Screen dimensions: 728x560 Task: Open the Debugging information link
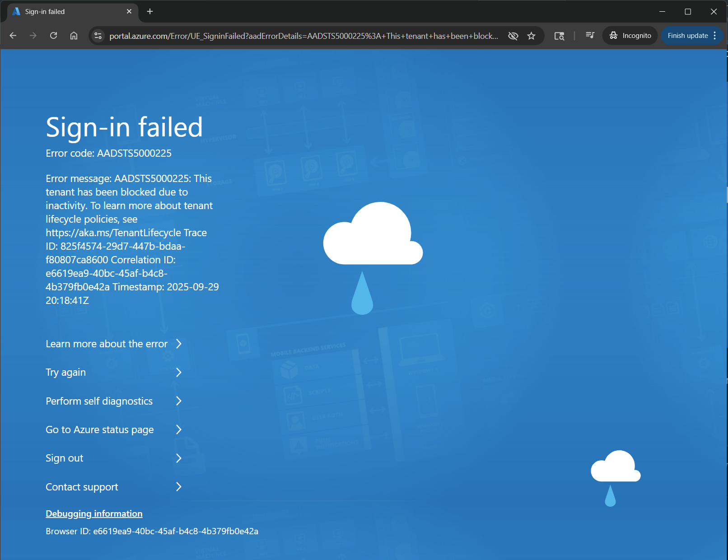[94, 513]
